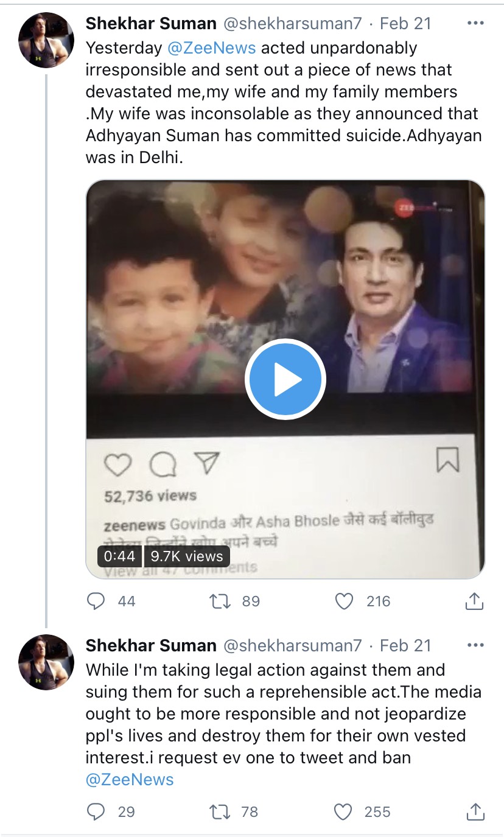504x837 pixels.
Task: Like the first tweet with 216 likes
Action: point(345,601)
